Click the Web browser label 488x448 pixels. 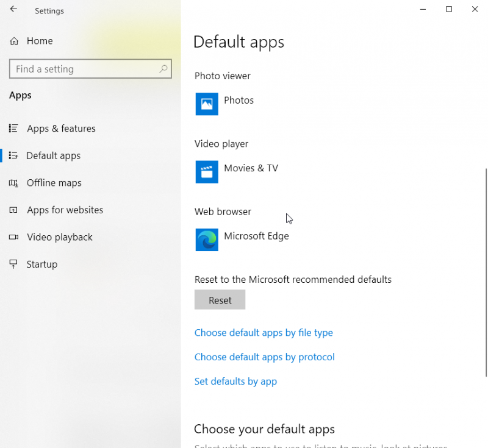pyautogui.click(x=223, y=212)
